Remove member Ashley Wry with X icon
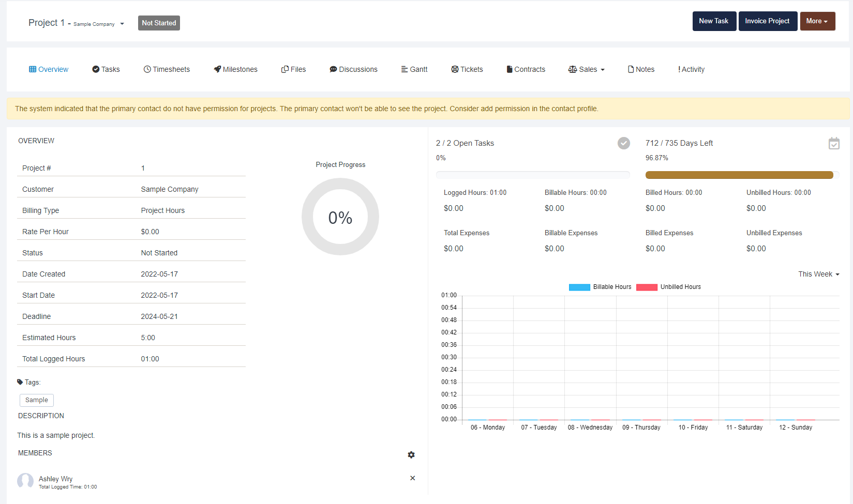This screenshot has height=504, width=853. [412, 478]
